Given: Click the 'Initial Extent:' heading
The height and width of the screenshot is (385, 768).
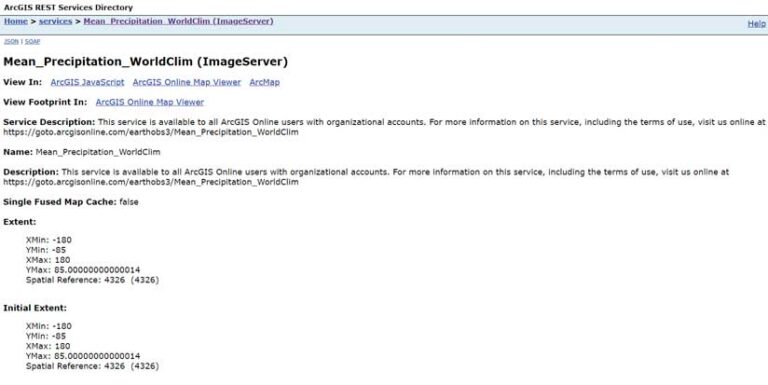Looking at the screenshot, I should tap(35, 308).
